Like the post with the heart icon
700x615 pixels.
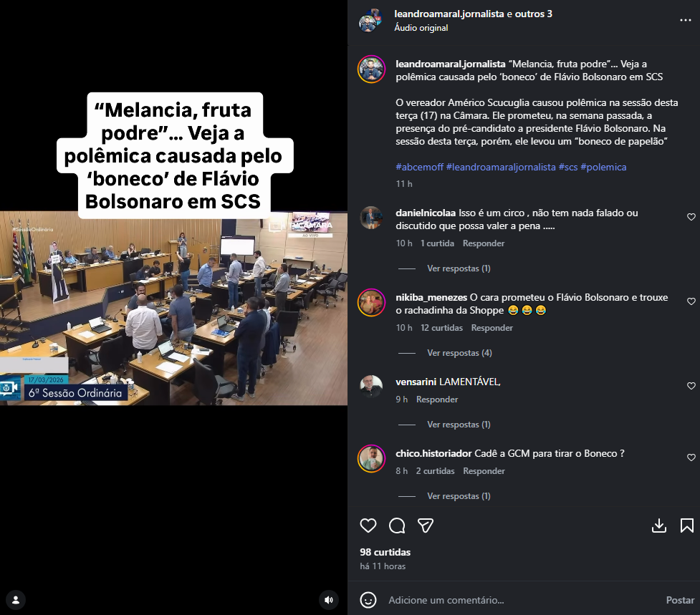pyautogui.click(x=368, y=526)
